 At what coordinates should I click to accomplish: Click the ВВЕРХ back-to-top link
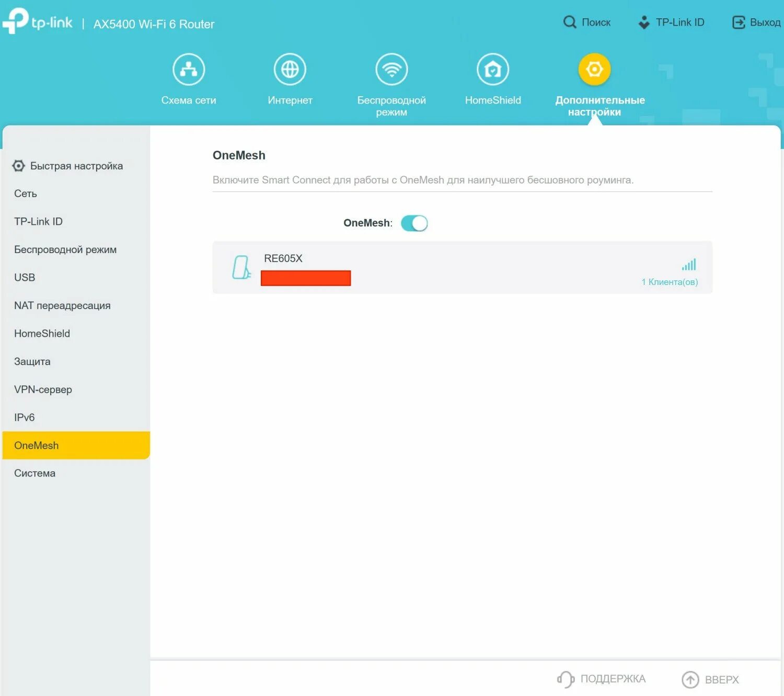coord(722,680)
